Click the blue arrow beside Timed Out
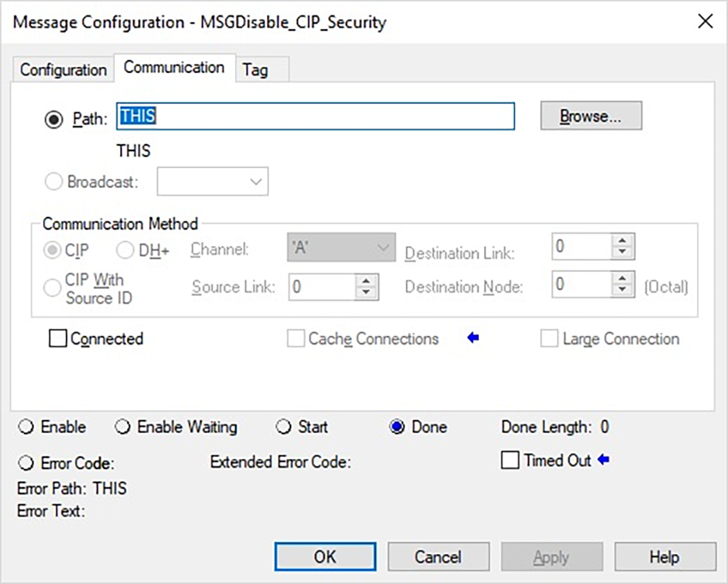 [602, 460]
